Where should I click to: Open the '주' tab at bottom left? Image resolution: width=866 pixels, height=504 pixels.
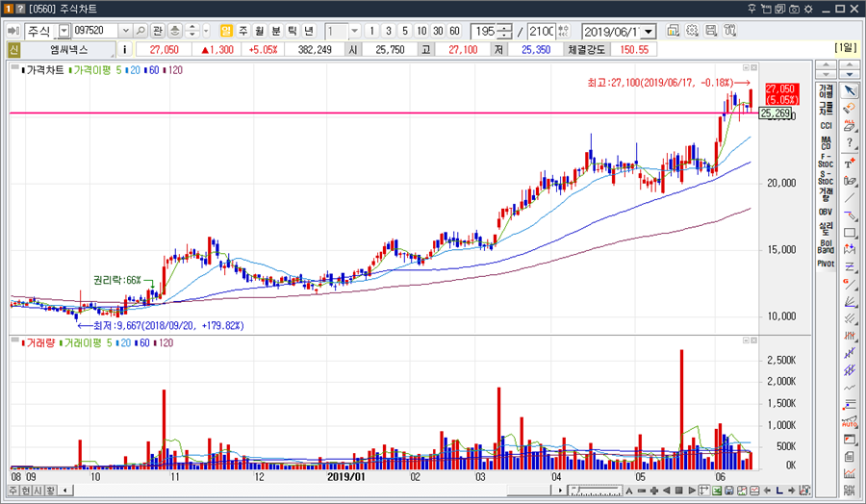(13, 491)
